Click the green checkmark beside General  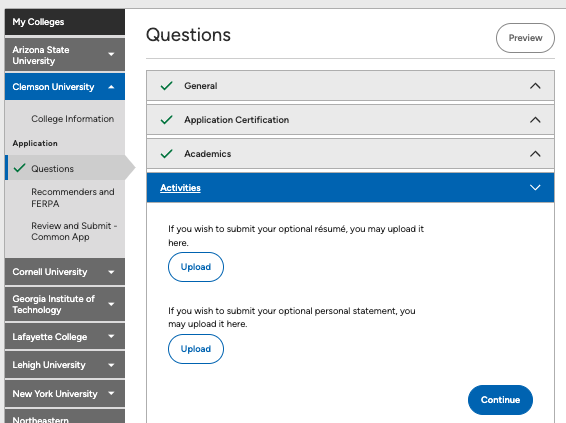166,86
